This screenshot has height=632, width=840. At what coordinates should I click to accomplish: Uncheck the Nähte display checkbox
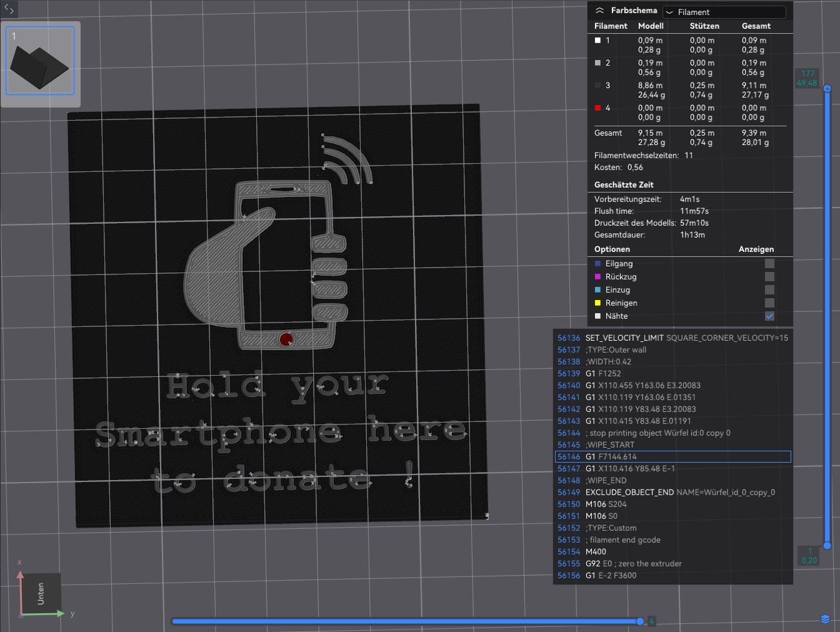[x=769, y=316]
